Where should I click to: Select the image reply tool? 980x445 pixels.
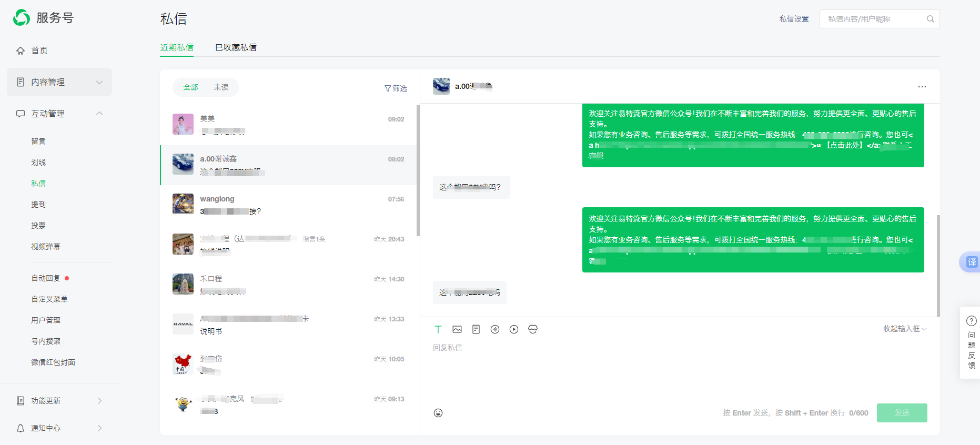(x=457, y=329)
